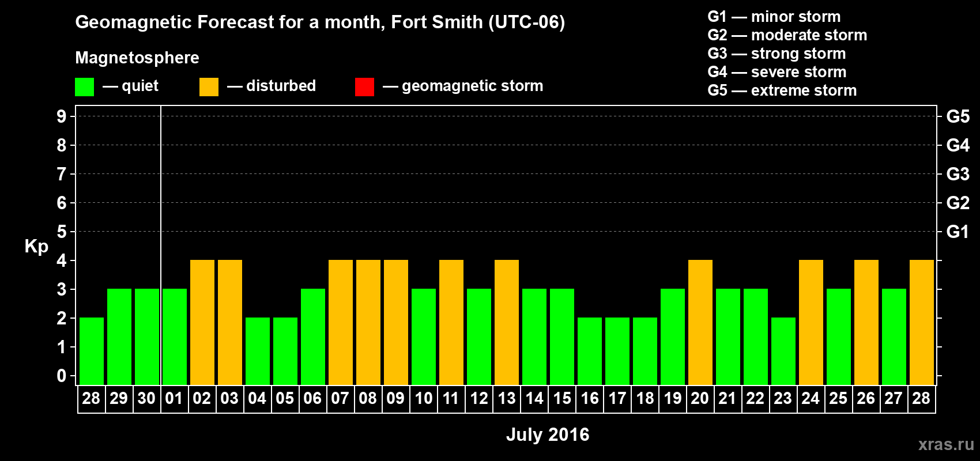Viewport: 980px width, 461px height.
Task: Click the orange bar for day 20
Action: point(700,323)
